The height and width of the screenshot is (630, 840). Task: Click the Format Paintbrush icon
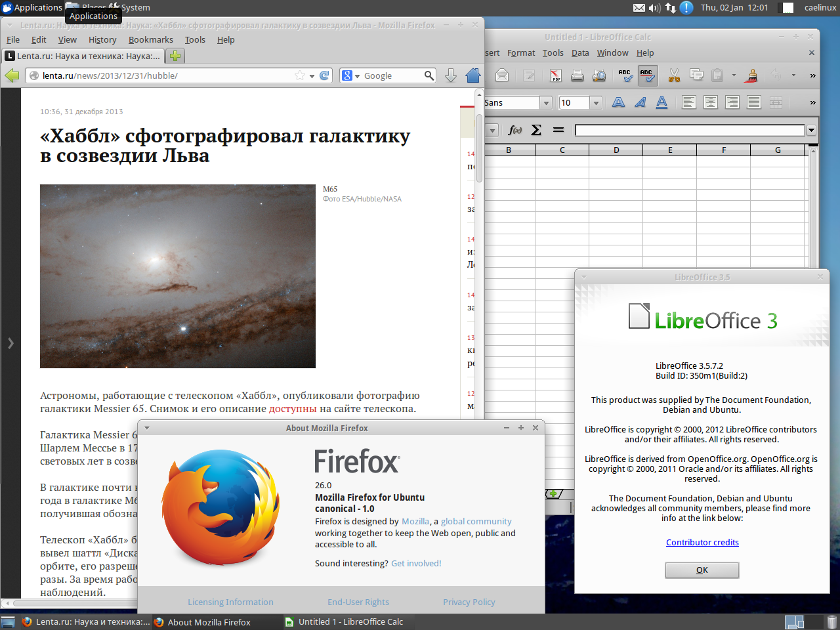point(752,76)
